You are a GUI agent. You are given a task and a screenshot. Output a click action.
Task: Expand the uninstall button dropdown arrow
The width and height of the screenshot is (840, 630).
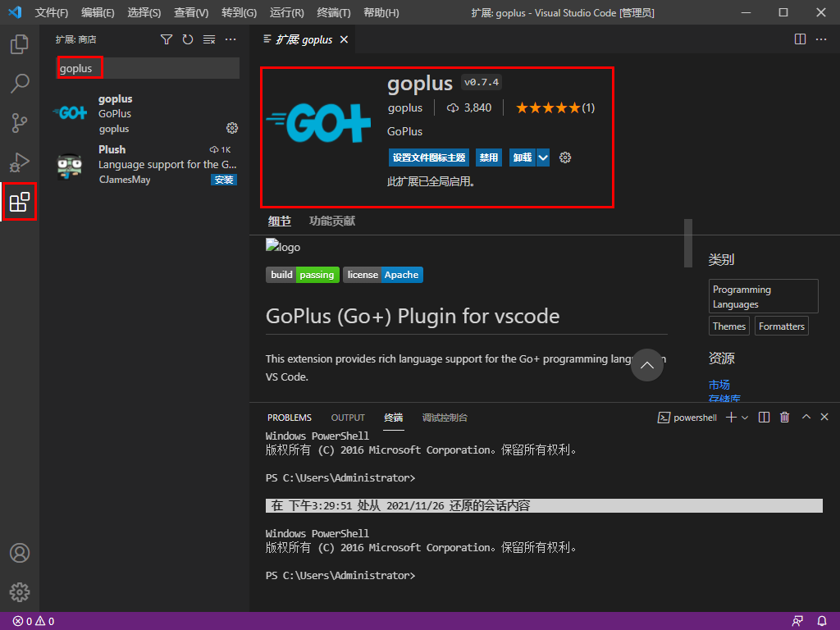[543, 157]
